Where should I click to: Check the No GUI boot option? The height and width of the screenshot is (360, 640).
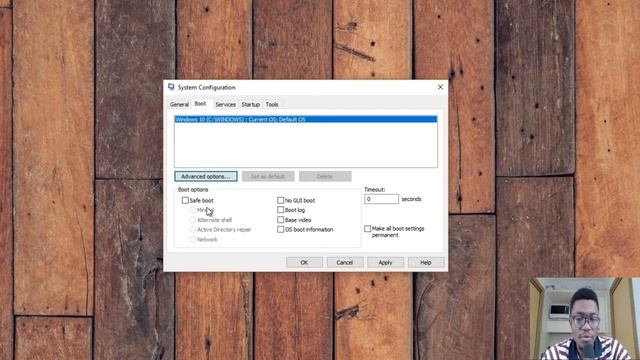point(280,200)
